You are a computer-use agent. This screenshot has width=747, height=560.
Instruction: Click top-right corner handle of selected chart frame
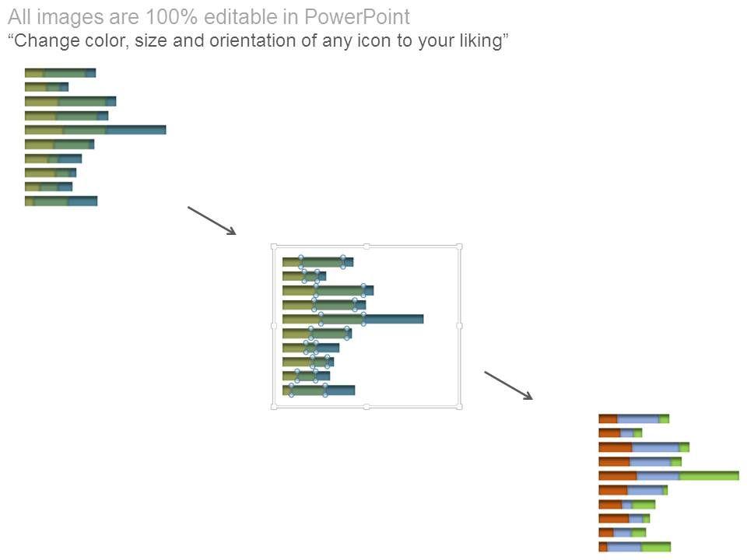click(459, 247)
